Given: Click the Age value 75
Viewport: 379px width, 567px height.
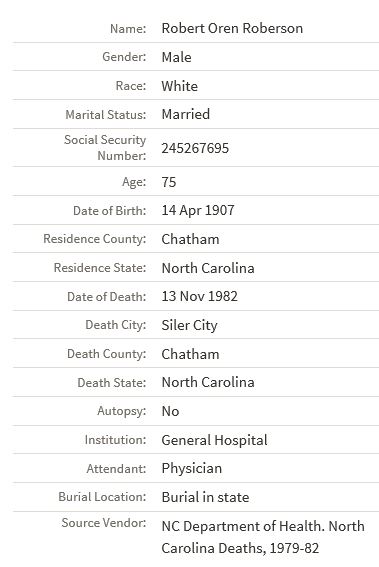Looking at the screenshot, I should click(x=169, y=182).
